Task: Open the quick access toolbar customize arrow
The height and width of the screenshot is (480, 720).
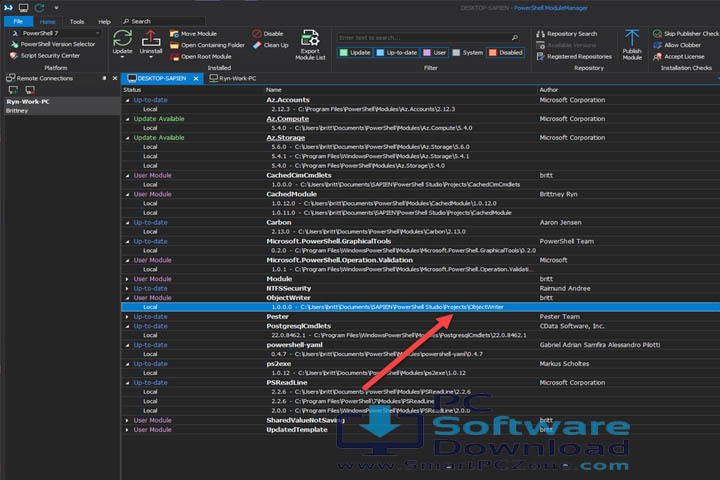Action: coord(56,8)
